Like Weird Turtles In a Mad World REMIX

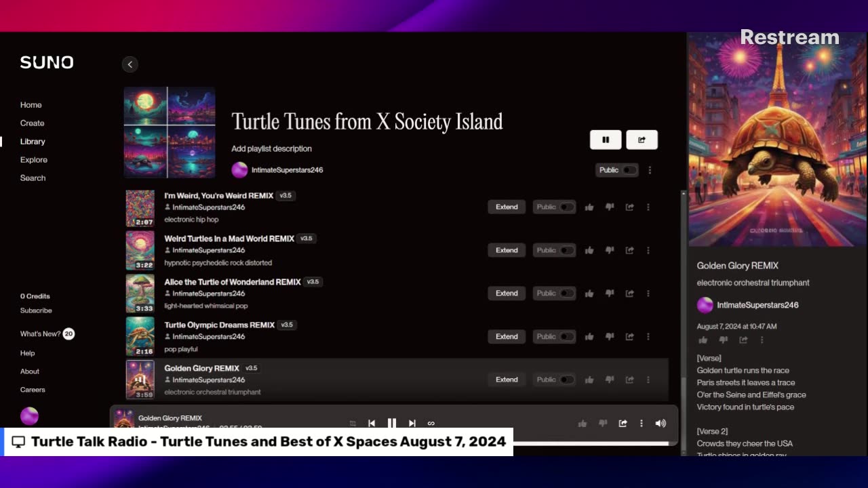tap(589, 250)
